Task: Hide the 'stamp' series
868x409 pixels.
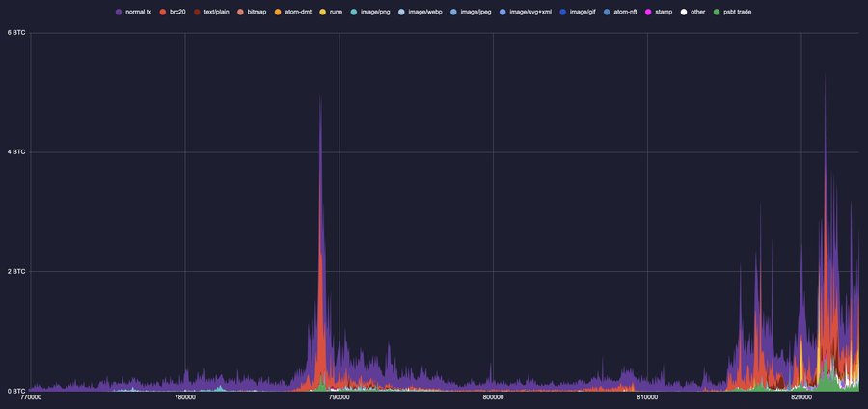Action: tap(658, 12)
